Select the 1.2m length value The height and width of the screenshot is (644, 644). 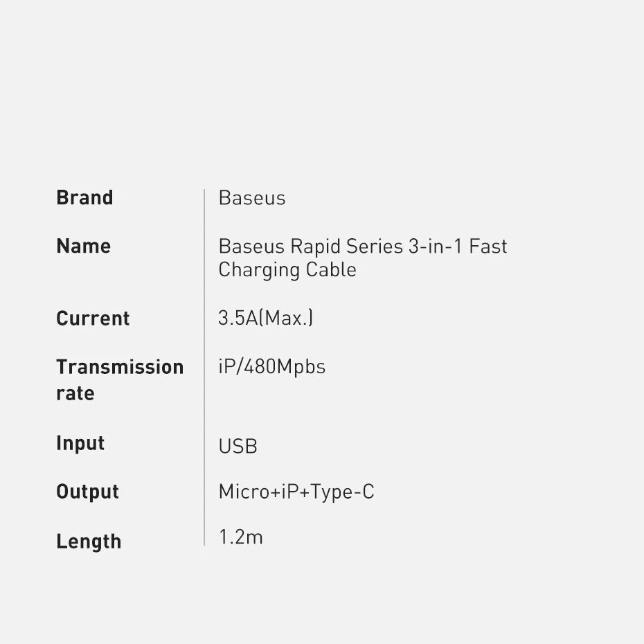(240, 537)
